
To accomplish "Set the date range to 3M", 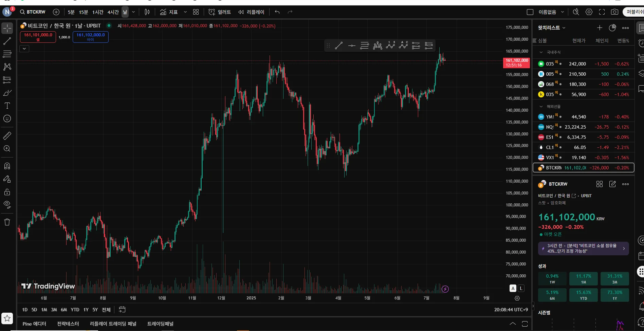I will click(x=54, y=310).
